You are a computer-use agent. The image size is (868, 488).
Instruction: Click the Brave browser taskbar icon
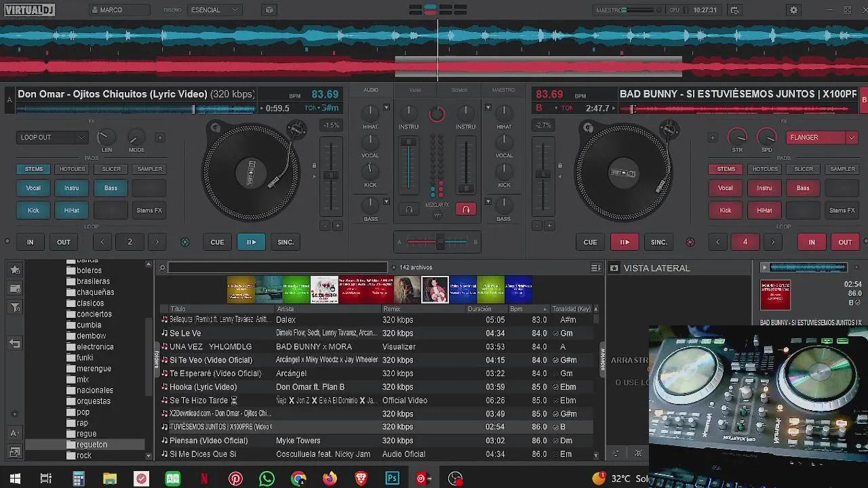click(x=361, y=479)
